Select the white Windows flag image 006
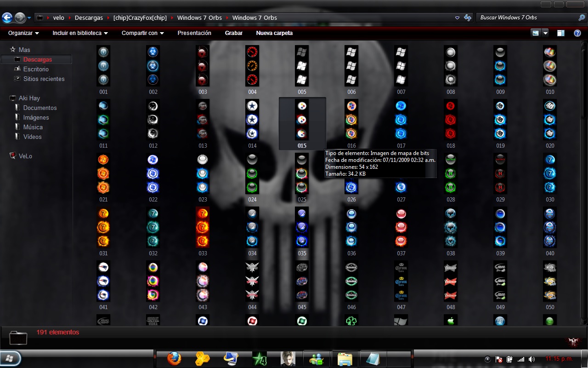The height and width of the screenshot is (368, 588). click(x=351, y=66)
